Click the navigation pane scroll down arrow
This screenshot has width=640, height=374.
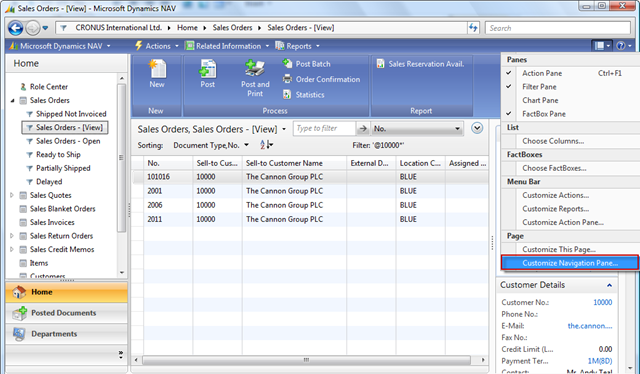(122, 272)
